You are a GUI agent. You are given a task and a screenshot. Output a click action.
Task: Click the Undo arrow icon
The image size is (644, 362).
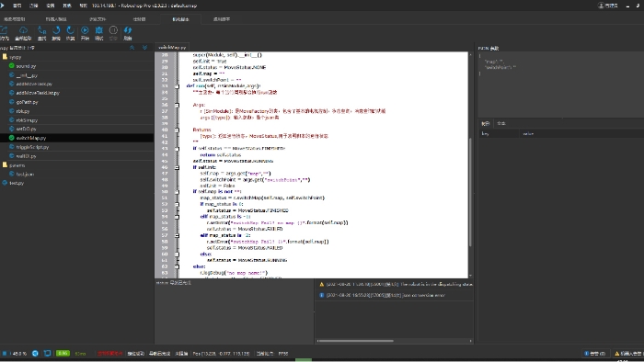(56, 30)
